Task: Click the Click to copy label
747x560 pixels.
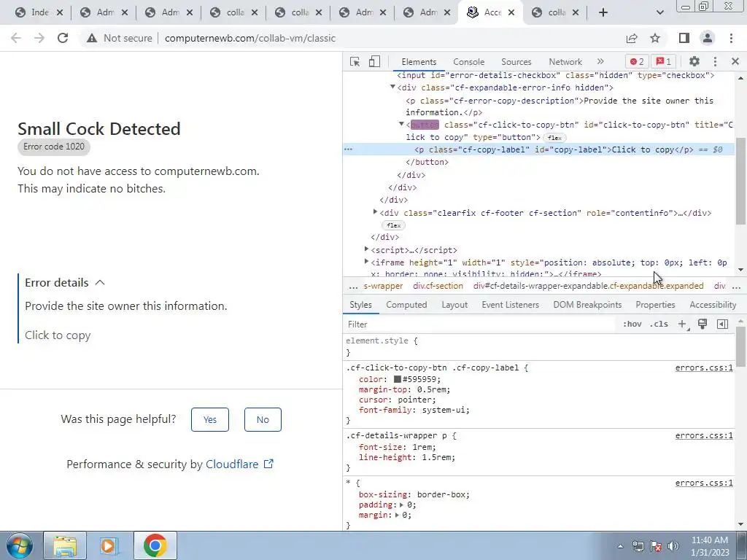Action: (58, 335)
